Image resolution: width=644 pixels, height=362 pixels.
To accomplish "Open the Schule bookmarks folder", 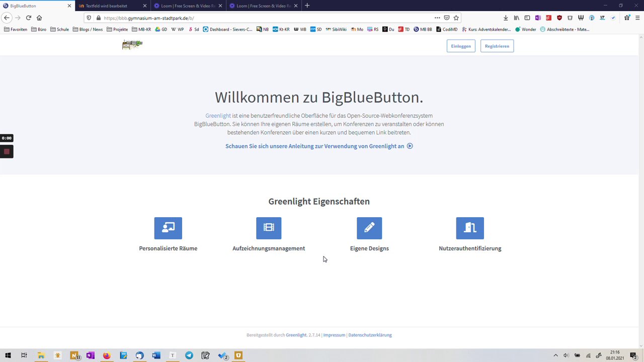I will [59, 29].
